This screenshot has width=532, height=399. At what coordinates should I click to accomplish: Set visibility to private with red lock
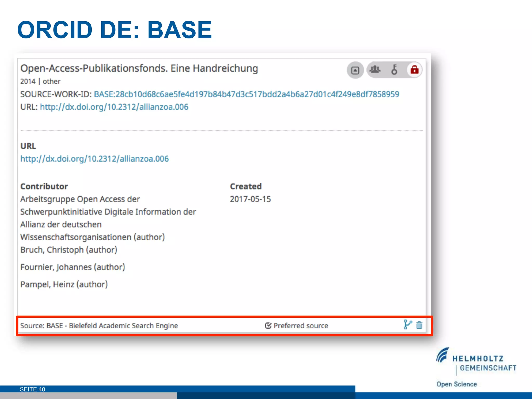click(414, 70)
